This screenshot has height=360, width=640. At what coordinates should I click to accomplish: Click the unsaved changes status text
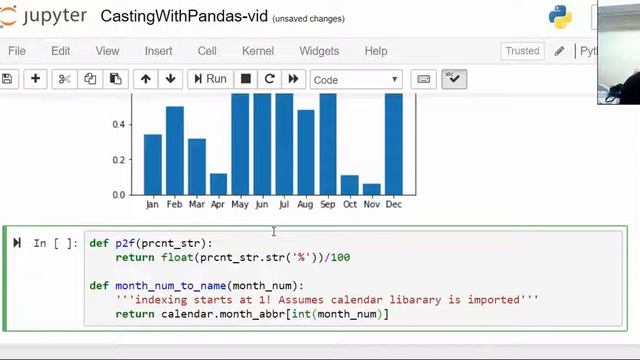click(x=309, y=19)
